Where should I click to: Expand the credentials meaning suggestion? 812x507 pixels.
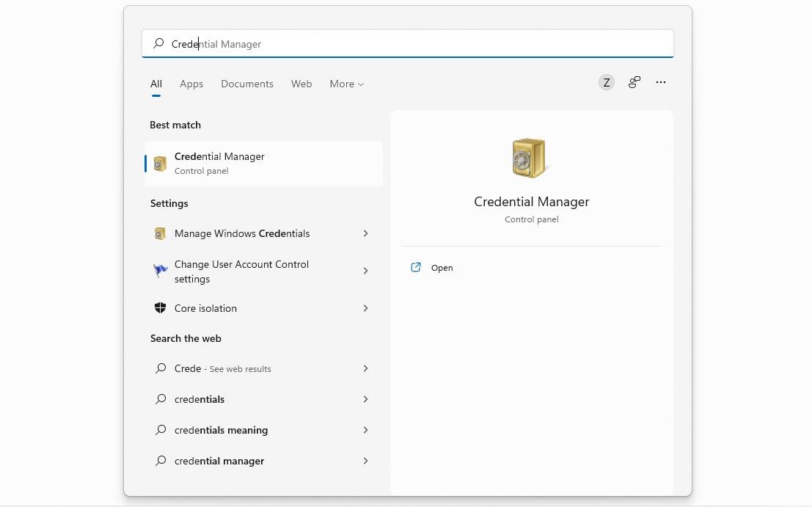click(x=365, y=430)
